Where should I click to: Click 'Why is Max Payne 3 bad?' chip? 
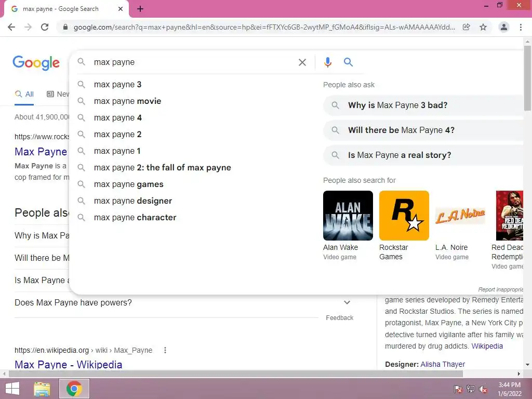423,105
